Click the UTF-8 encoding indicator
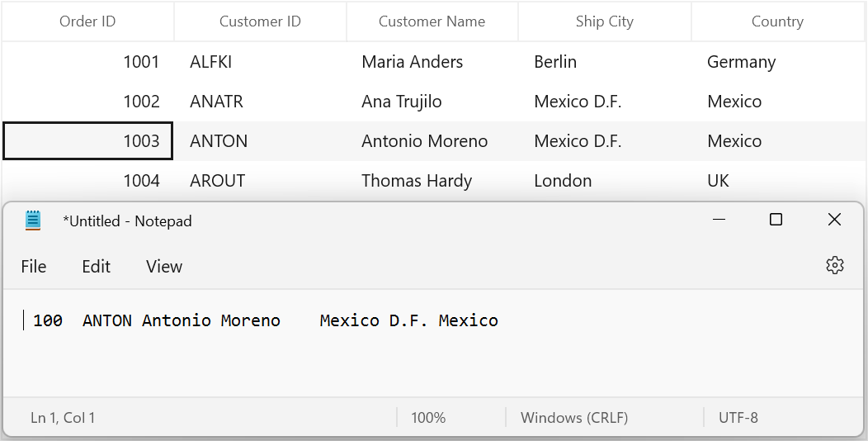The width and height of the screenshot is (868, 441). click(x=738, y=417)
